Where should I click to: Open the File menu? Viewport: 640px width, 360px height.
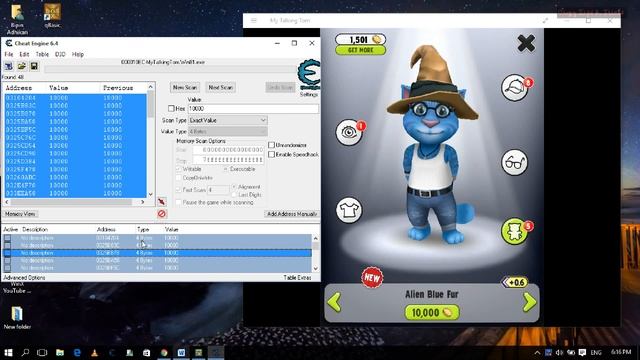point(9,54)
